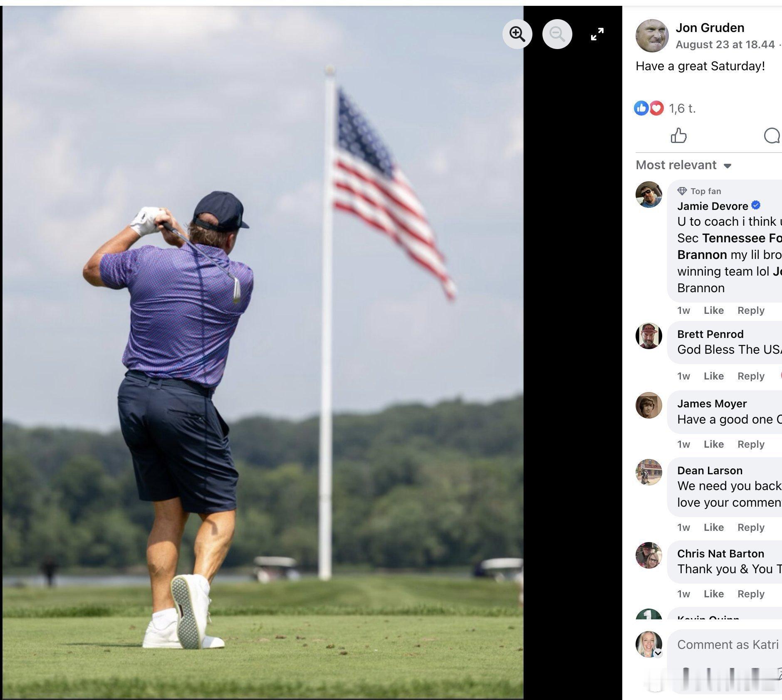
Task: View reactions via the blue like emoji
Action: 641,108
